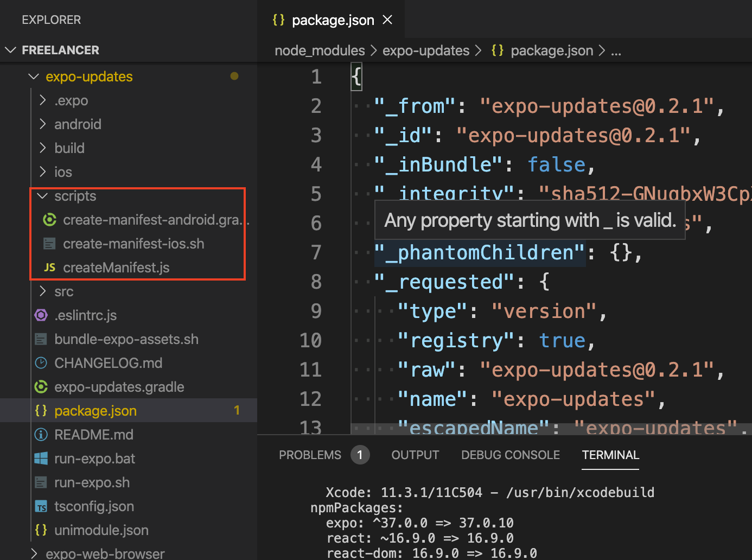Viewport: 752px width, 560px height.
Task: Click the Gradle icon beside create-manifest-android file
Action: 49,220
